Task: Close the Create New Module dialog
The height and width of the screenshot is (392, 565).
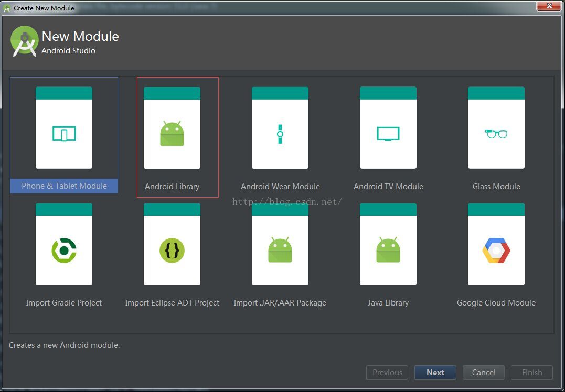Action: pyautogui.click(x=549, y=6)
